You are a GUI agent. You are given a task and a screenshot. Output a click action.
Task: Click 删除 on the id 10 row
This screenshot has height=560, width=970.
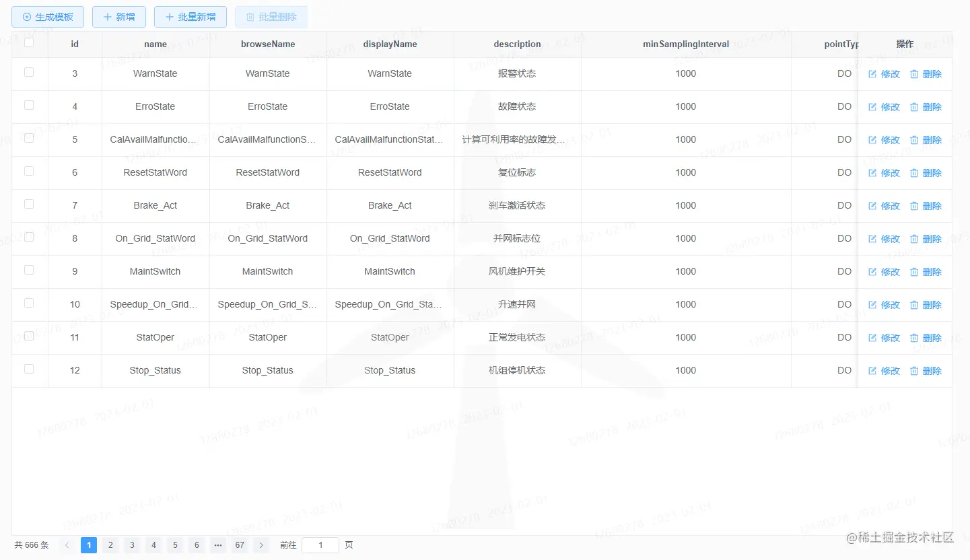(x=926, y=305)
